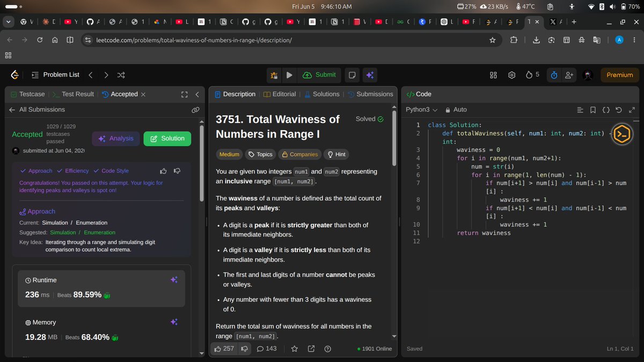This screenshot has height=362, width=644.
Task: Open the Python3 language dropdown
Action: click(x=421, y=109)
